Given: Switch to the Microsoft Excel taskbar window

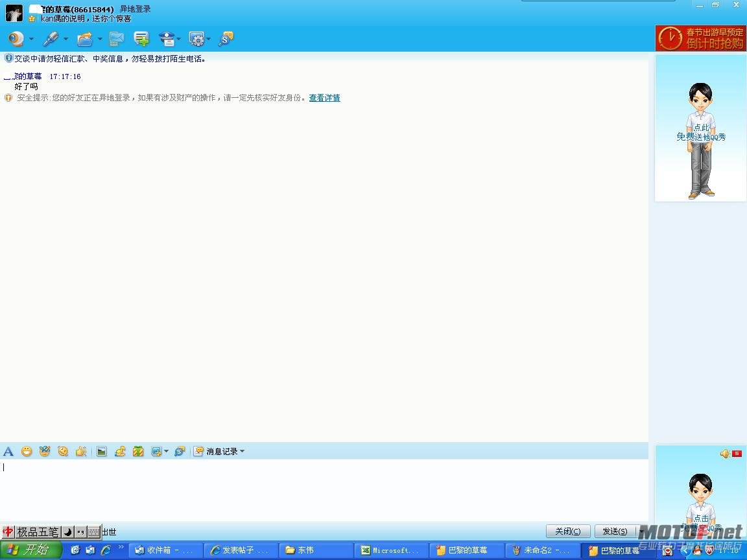Looking at the screenshot, I should 391,550.
